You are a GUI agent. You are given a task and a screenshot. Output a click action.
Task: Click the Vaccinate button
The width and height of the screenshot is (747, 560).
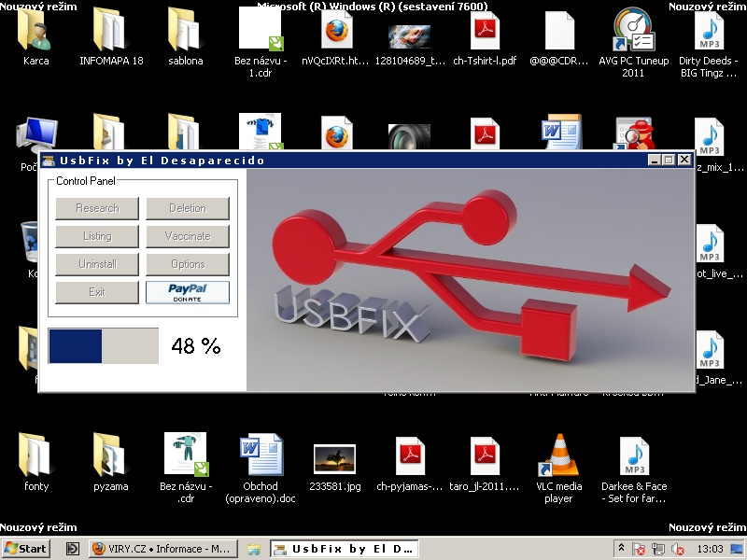coord(188,236)
